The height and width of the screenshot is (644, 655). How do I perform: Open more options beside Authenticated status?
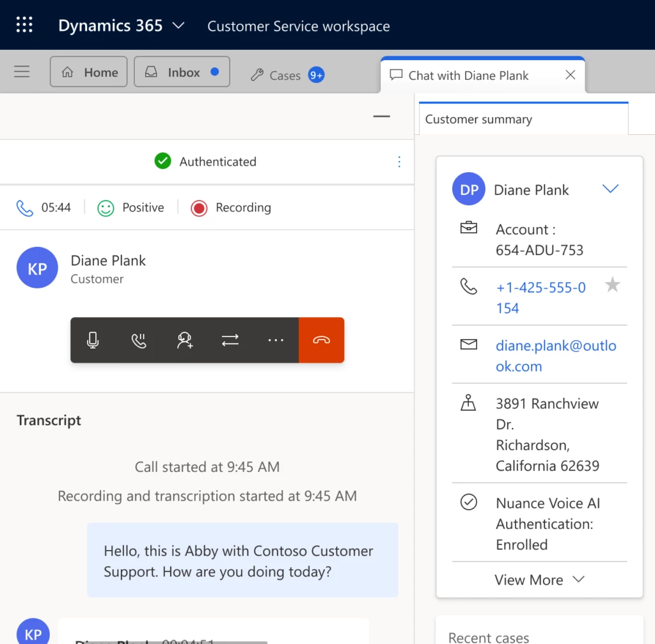[x=399, y=162]
